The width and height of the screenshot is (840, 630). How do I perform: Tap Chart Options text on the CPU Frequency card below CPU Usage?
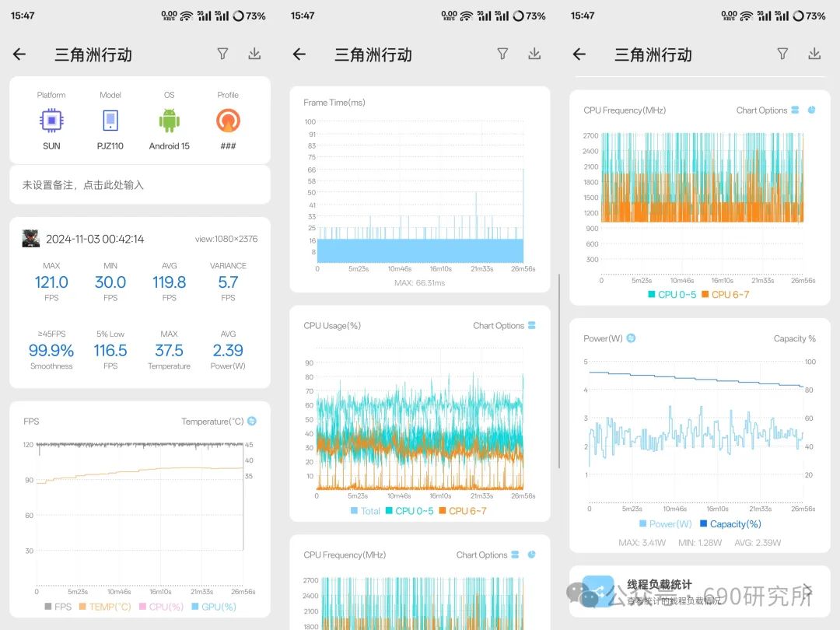(x=481, y=555)
